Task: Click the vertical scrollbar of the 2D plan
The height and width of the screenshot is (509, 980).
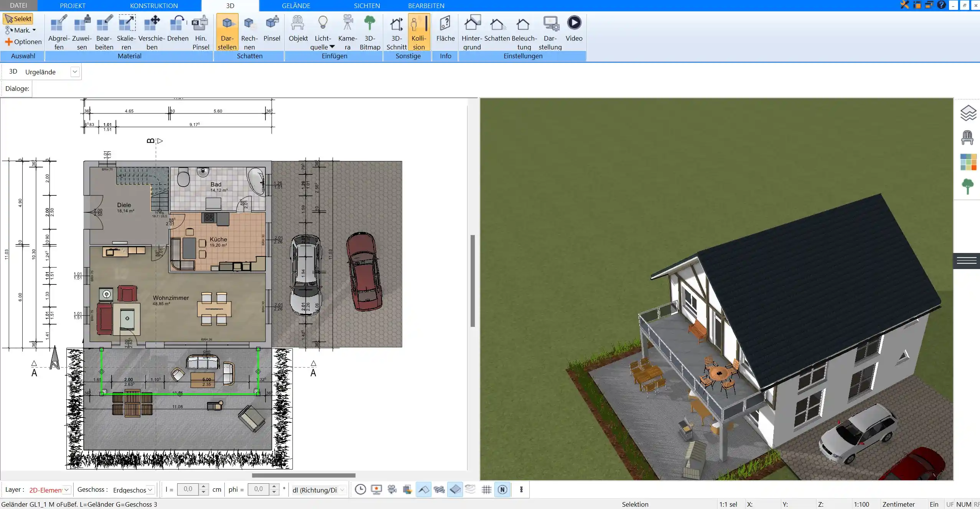Action: [473, 281]
